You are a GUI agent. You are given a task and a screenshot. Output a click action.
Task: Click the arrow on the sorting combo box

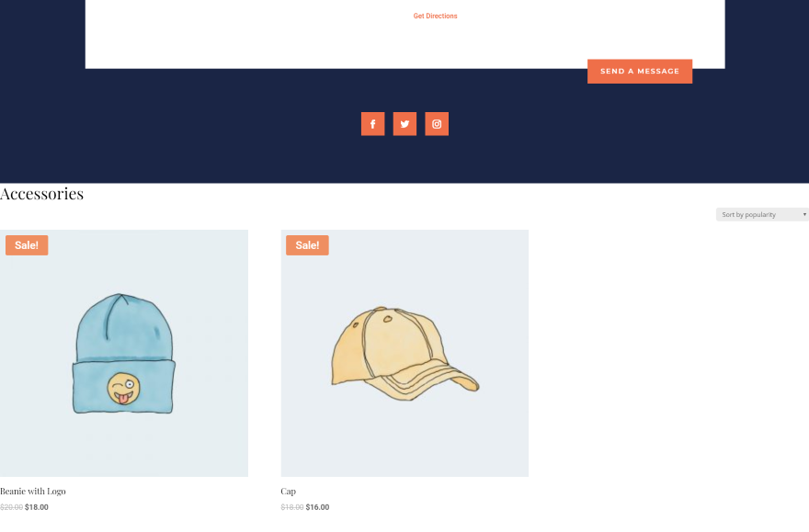803,214
